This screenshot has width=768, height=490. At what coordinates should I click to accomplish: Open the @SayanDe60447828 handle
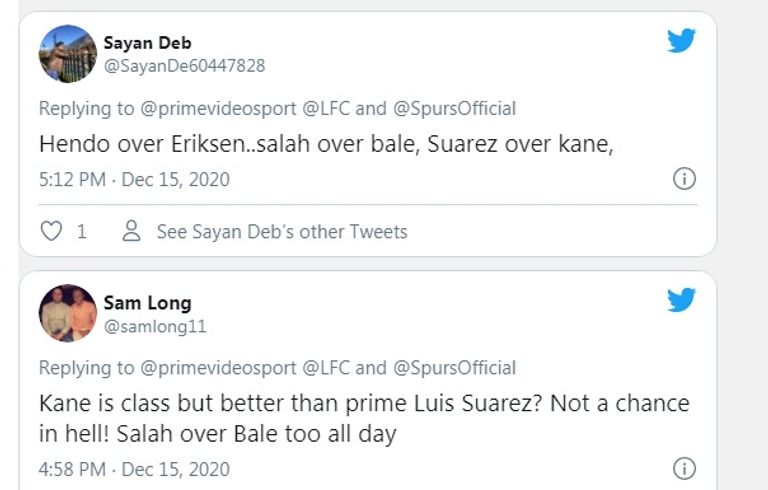click(x=184, y=66)
